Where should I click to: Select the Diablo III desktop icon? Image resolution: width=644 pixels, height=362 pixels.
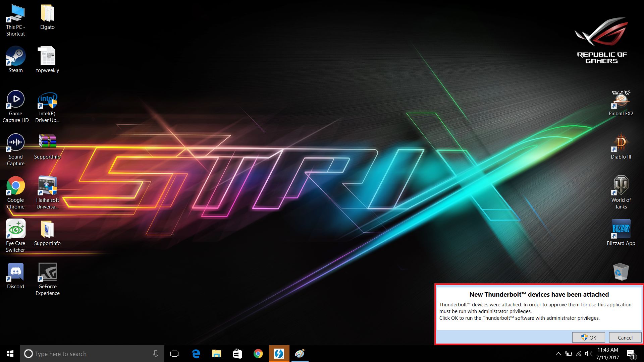coord(621,142)
